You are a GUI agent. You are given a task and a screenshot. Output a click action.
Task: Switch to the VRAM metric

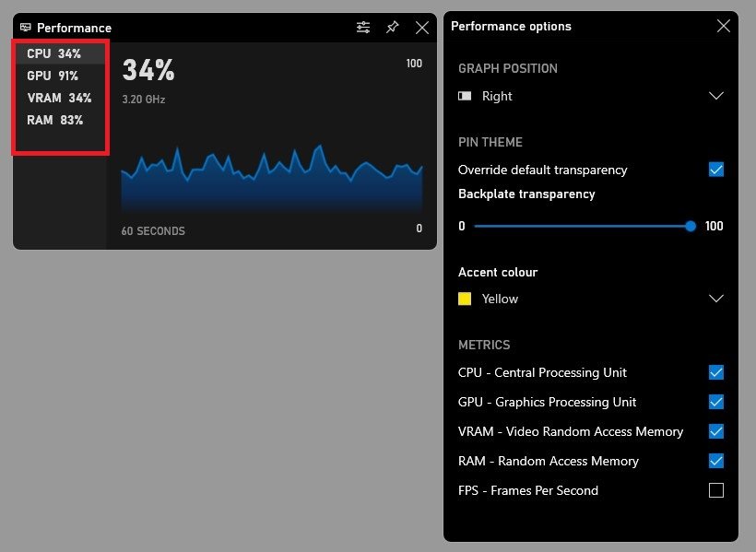tap(60, 98)
